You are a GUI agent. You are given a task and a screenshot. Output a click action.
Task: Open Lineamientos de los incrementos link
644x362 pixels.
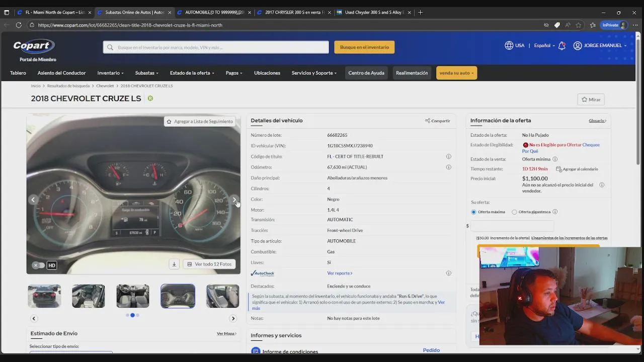[x=569, y=238]
